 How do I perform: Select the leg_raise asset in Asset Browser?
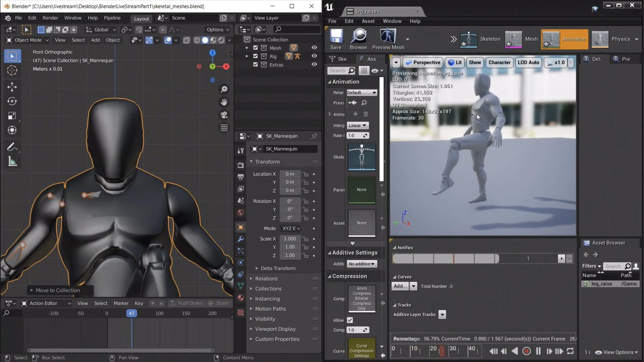click(610, 284)
